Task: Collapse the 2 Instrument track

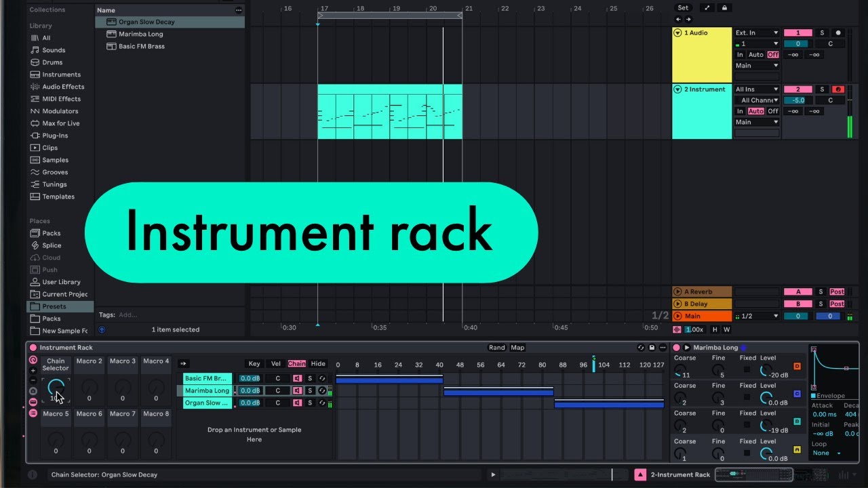Action: [x=677, y=89]
